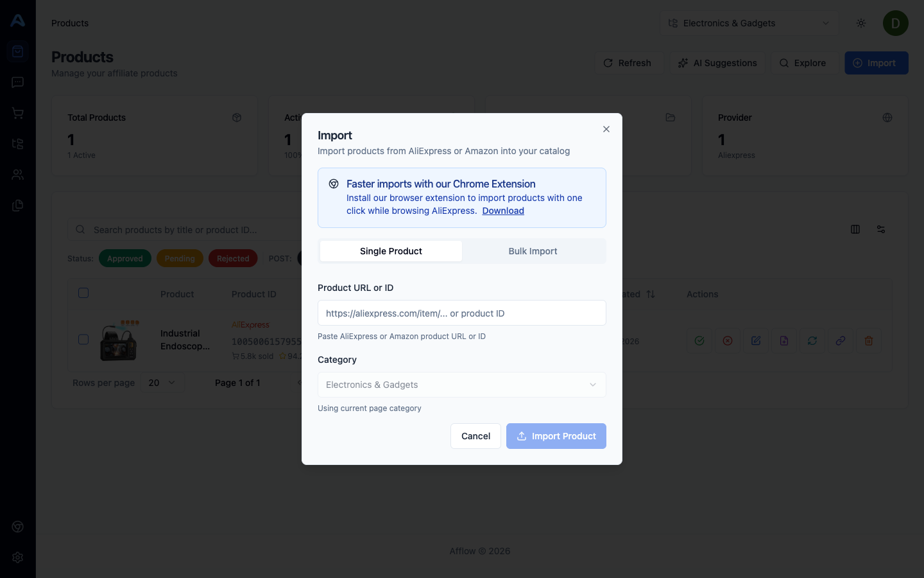Screen dimensions: 924x578
Task: Copy the product affiliate link icon
Action: point(841,341)
